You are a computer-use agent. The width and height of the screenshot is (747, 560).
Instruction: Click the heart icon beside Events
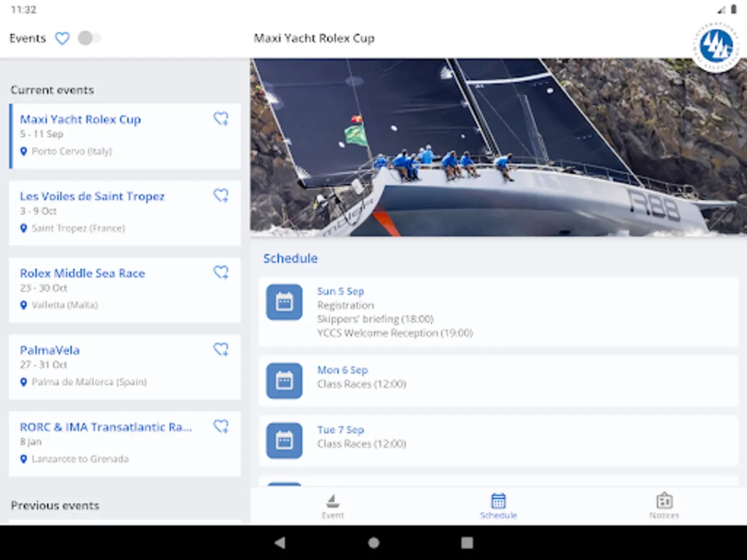pos(62,39)
